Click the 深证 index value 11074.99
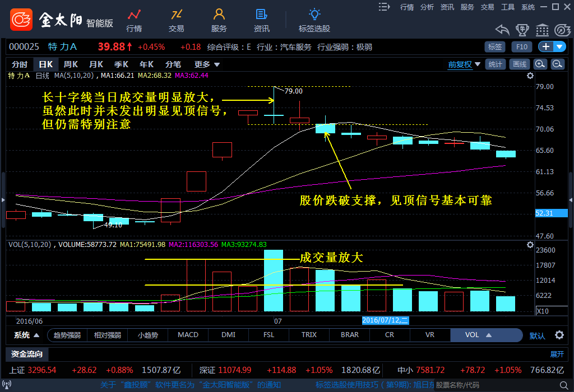Screen dimensions: 574x392 (235, 370)
